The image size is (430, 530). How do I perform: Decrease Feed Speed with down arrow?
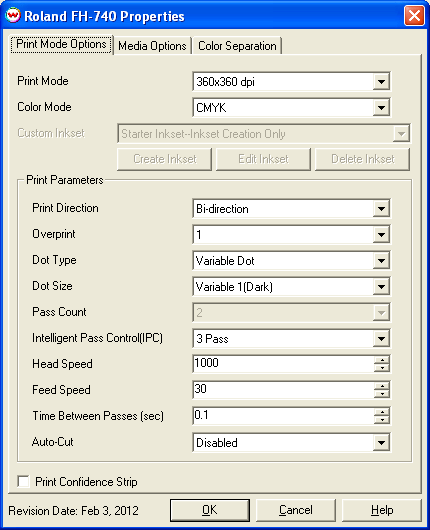point(382,394)
